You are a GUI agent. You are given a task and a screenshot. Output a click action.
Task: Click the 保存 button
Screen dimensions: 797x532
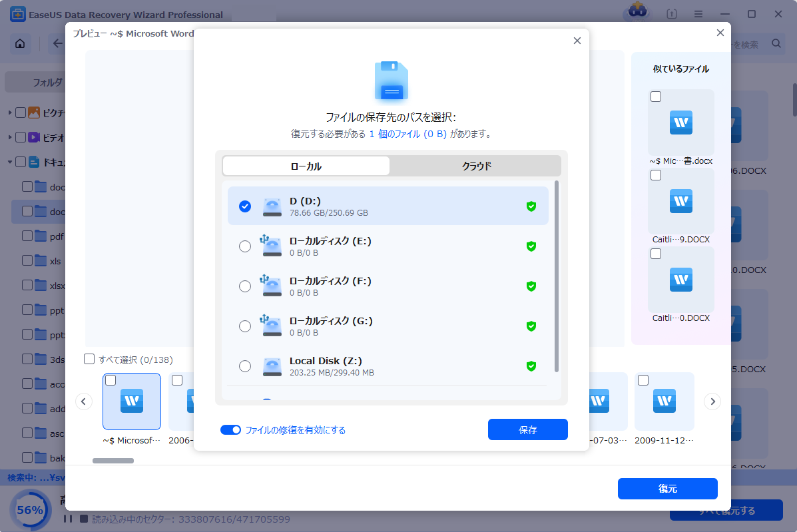pos(527,430)
